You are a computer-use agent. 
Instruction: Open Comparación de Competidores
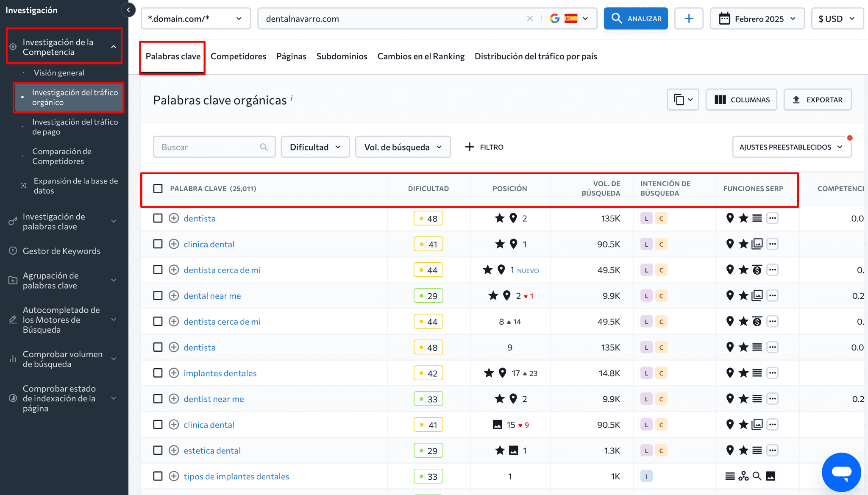(x=62, y=156)
